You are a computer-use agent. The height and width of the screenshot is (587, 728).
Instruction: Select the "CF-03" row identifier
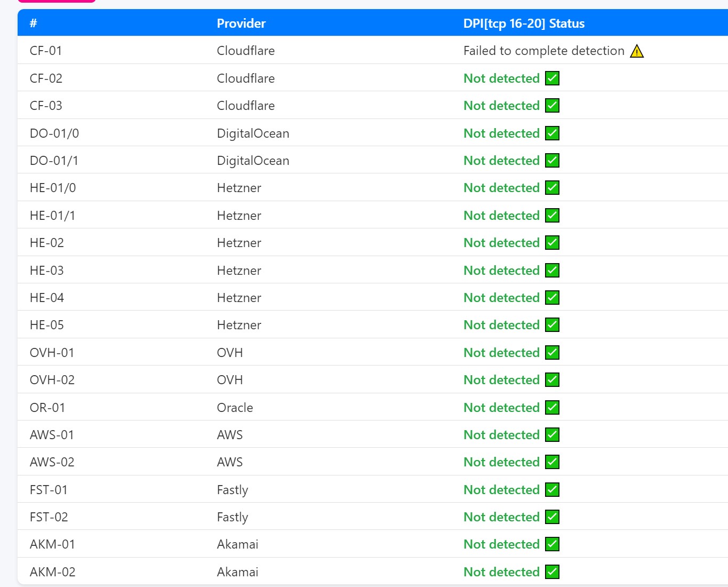46,106
